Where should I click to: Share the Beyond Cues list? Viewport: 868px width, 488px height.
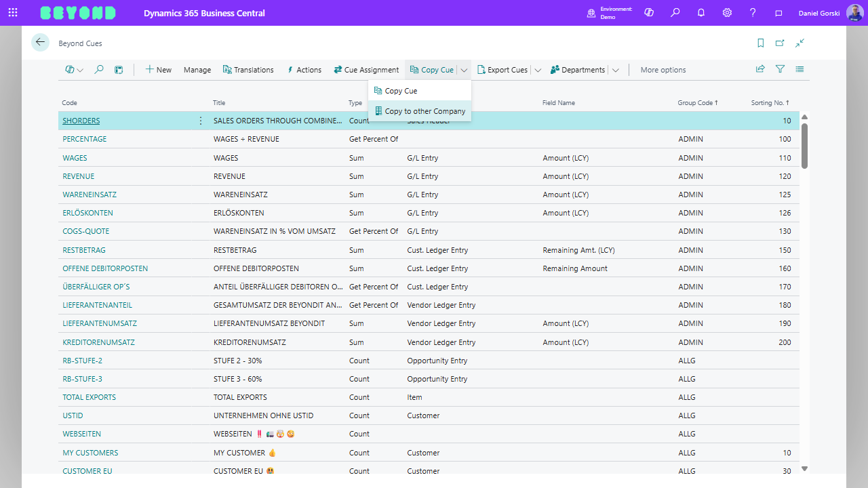click(759, 69)
